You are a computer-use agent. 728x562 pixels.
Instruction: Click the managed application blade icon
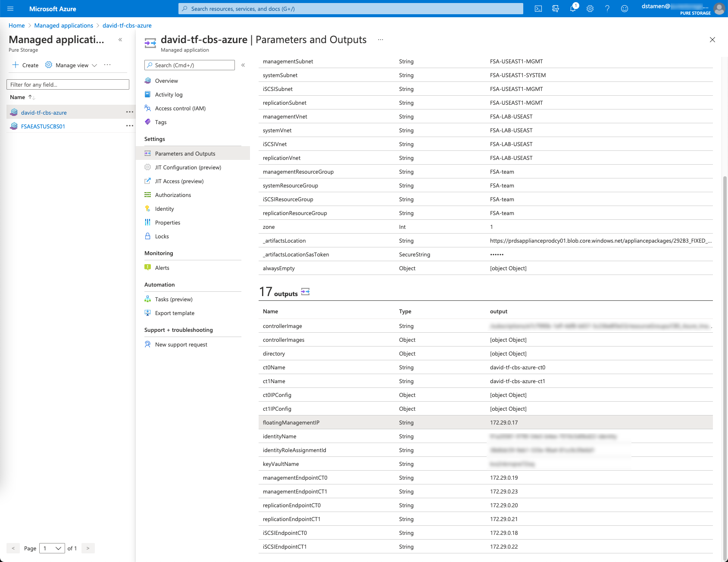tap(150, 43)
